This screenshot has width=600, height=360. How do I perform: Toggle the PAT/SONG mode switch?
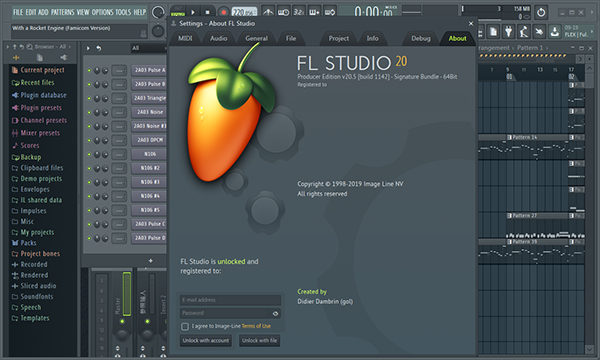(x=178, y=12)
